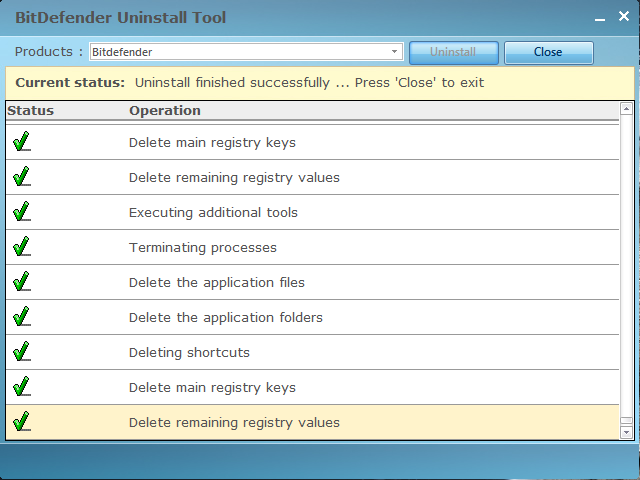Minimize the BitDefender Uninstall Tool window
Image resolution: width=640 pixels, height=480 pixels.
click(600, 19)
